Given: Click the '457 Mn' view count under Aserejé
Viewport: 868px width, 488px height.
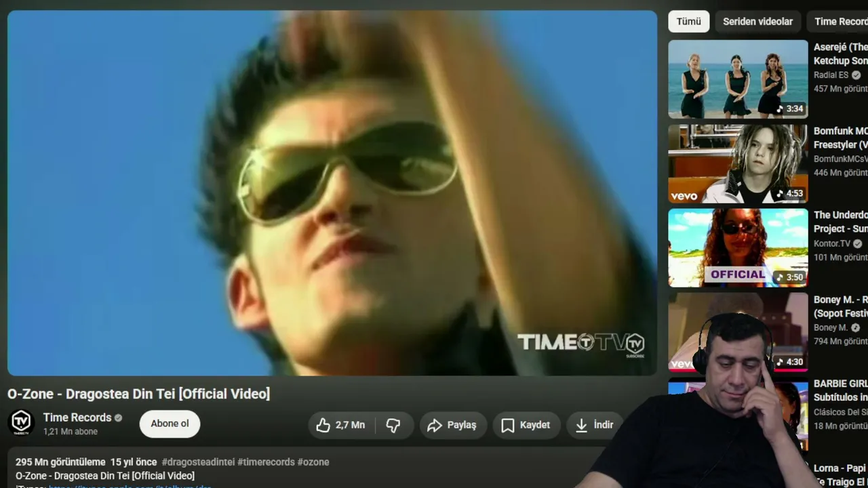Looking at the screenshot, I should tap(841, 89).
